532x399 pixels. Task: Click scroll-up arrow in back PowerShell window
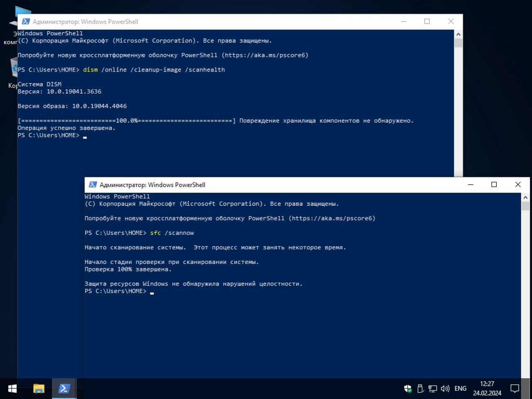tap(458, 34)
